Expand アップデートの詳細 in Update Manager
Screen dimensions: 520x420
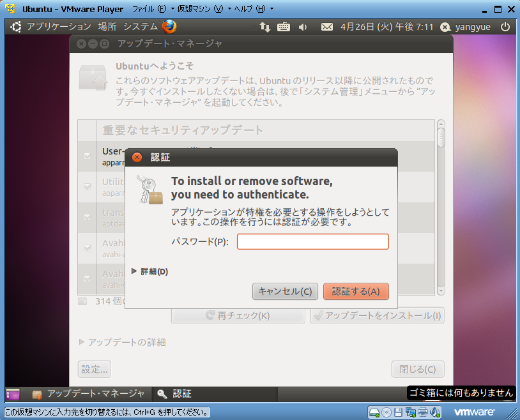pyautogui.click(x=123, y=342)
